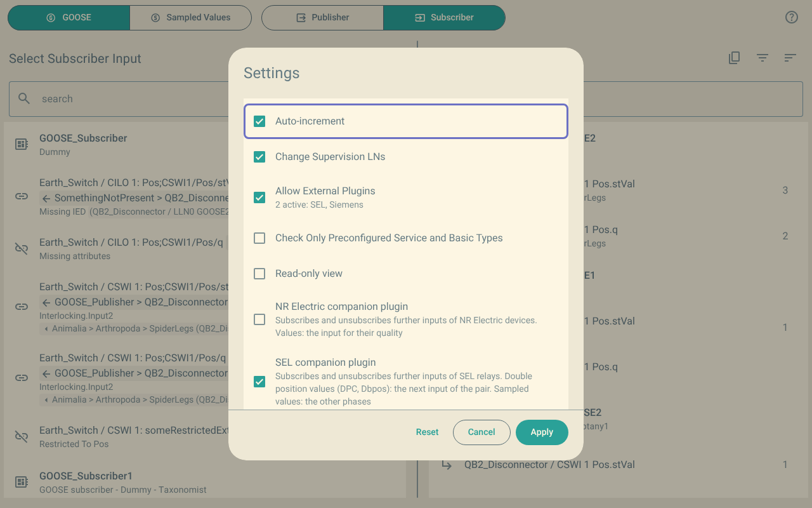Screen dimensions: 812x508
Task: Enable NR Electric companion plugin checkbox
Action: click(x=259, y=319)
